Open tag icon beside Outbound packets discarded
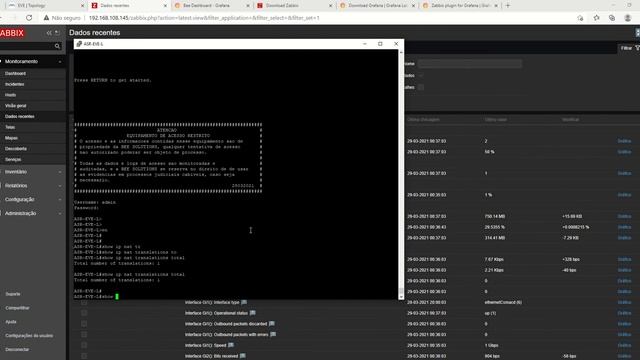 271,324
